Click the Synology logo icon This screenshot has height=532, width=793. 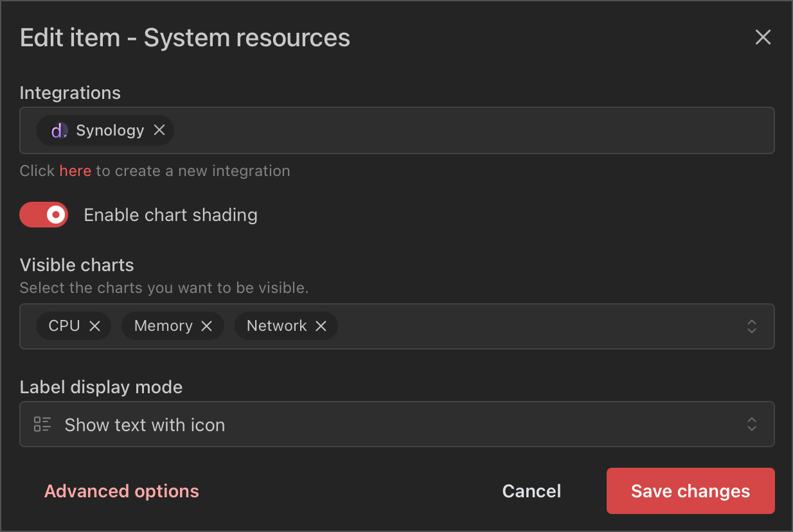[59, 130]
